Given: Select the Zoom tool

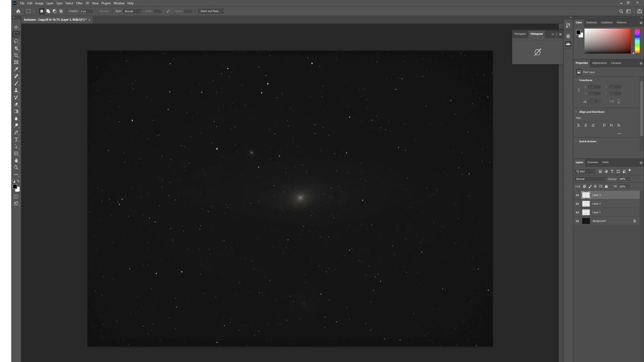Looking at the screenshot, I should [16, 167].
